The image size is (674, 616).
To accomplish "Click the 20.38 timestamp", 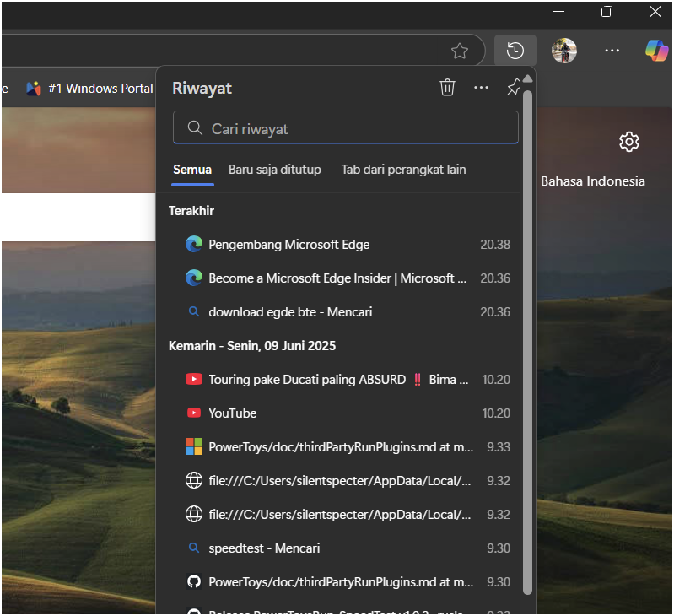I will click(x=495, y=244).
